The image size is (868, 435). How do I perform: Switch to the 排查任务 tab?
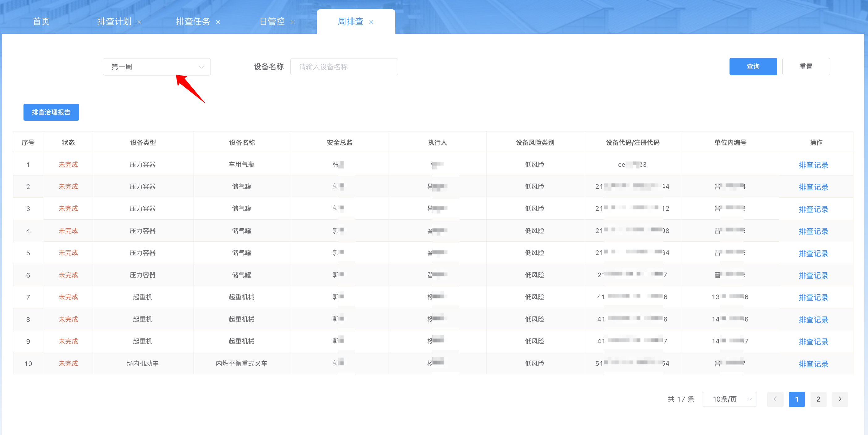coord(193,22)
